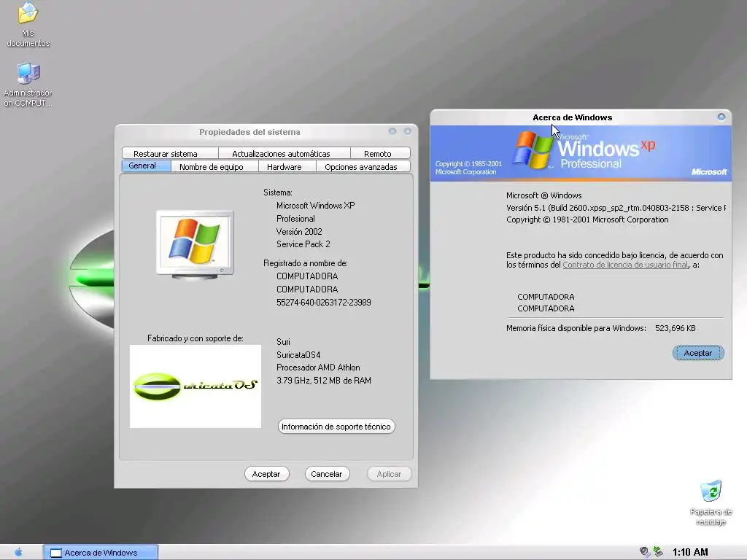Click the left title button of Propiedades del sistema

pos(392,131)
